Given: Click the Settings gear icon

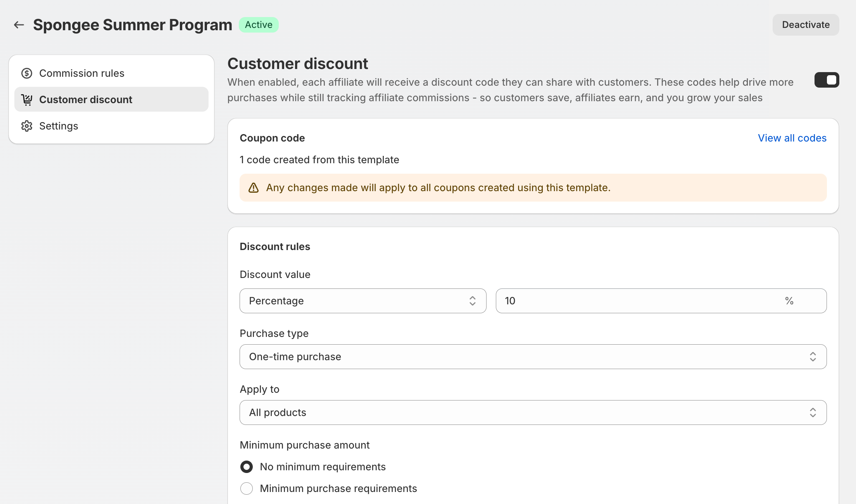Looking at the screenshot, I should tap(27, 126).
